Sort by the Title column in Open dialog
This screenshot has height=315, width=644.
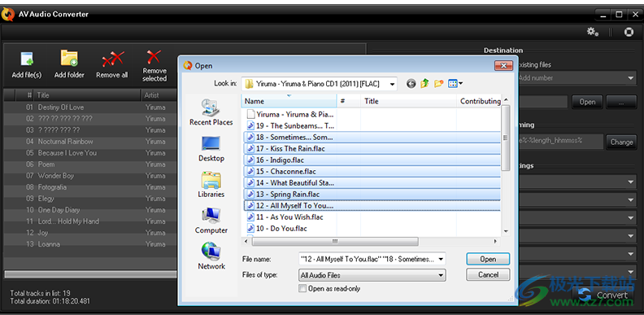coord(408,101)
